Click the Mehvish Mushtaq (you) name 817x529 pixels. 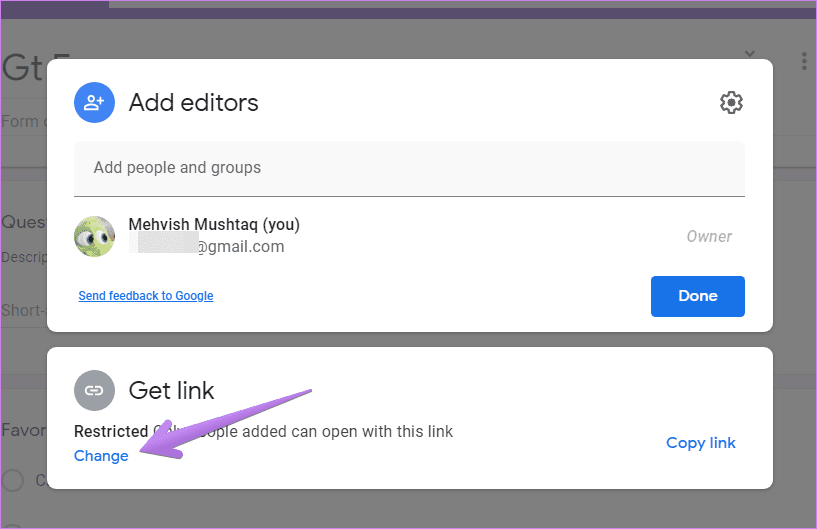click(x=214, y=225)
